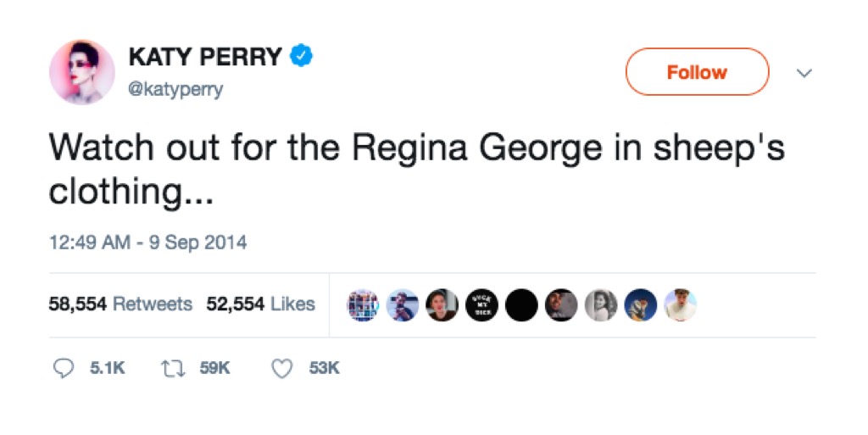This screenshot has width=868, height=435.
Task: Open the KATY PERRY display name link
Action: pos(204,57)
